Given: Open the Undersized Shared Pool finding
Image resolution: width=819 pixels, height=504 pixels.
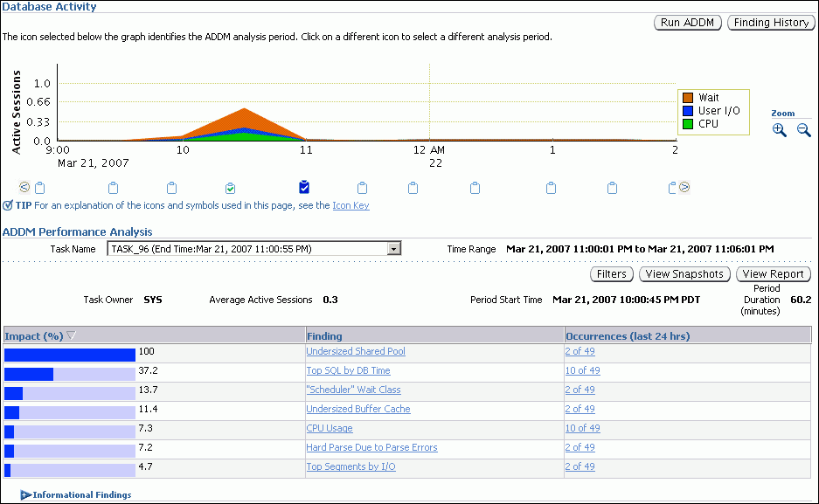Looking at the screenshot, I should pos(356,351).
